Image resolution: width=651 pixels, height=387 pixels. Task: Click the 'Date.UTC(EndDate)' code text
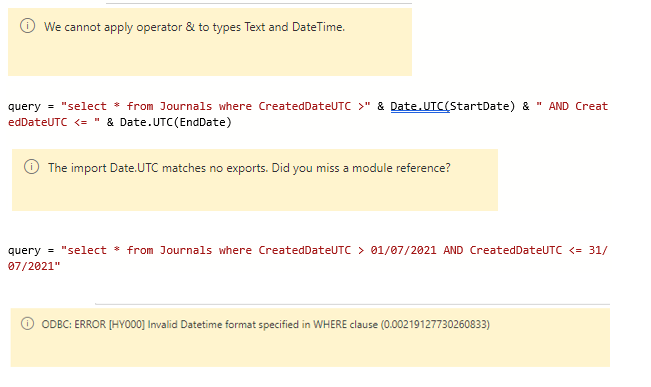pyautogui.click(x=176, y=122)
